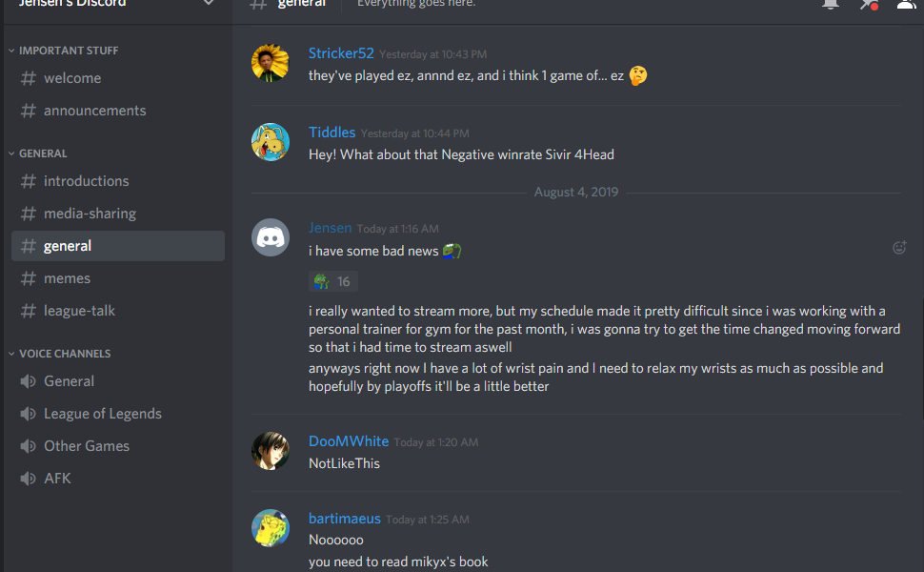The image size is (924, 572).
Task: Open the pinned messages icon
Action: tap(869, 4)
